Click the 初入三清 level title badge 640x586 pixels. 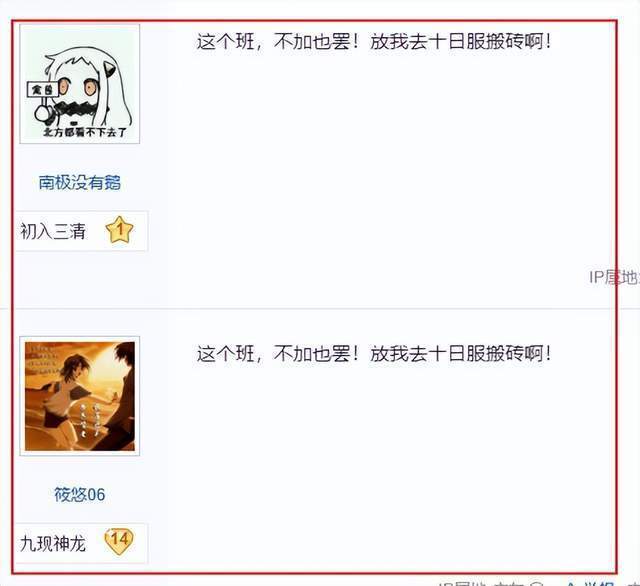point(53,231)
